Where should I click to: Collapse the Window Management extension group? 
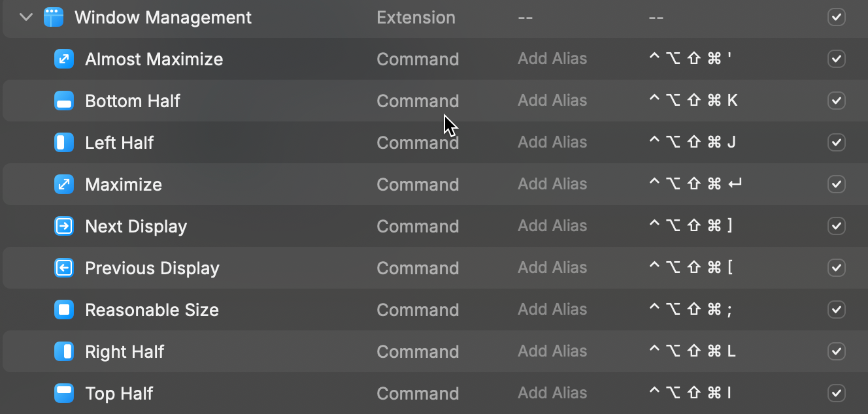tap(26, 18)
